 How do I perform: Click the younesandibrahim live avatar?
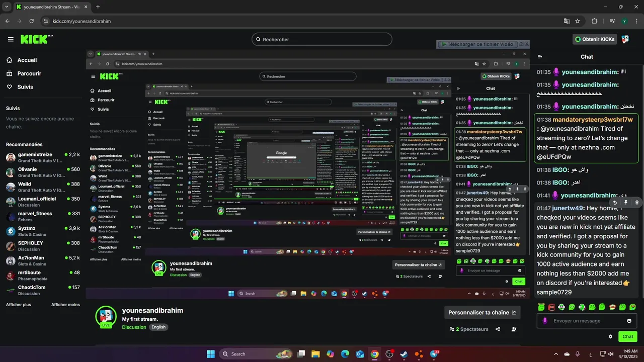coord(106,317)
